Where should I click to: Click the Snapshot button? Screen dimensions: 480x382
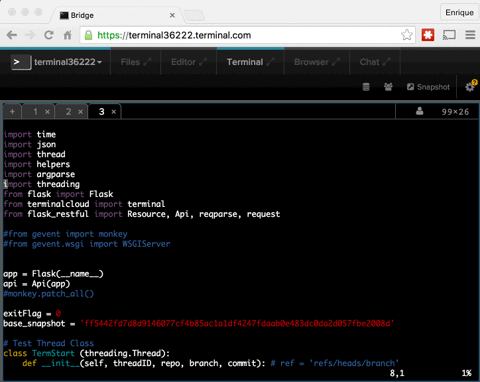pyautogui.click(x=428, y=87)
